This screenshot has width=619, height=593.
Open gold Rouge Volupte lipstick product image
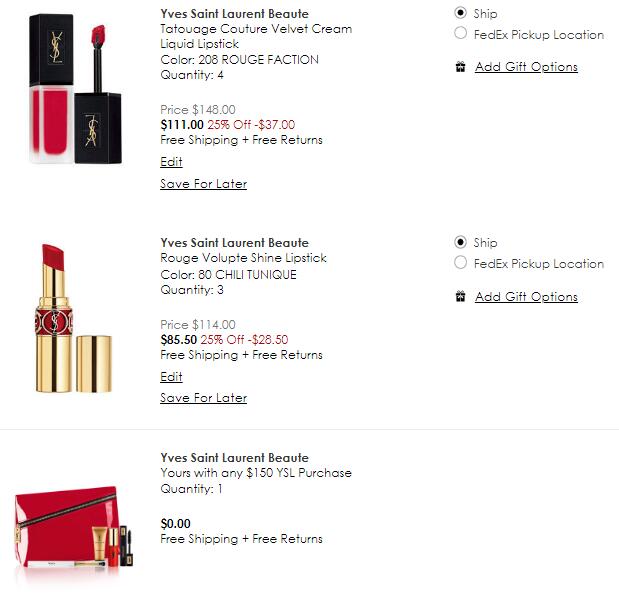click(x=74, y=318)
